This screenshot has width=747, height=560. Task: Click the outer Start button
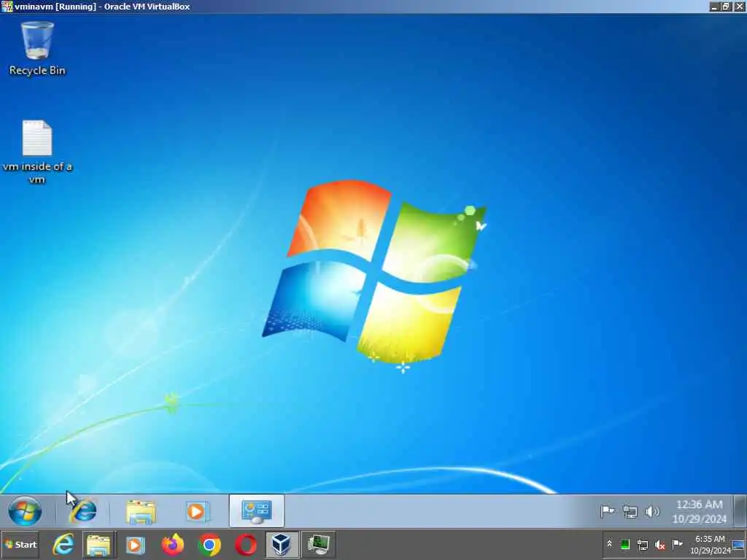(20, 545)
